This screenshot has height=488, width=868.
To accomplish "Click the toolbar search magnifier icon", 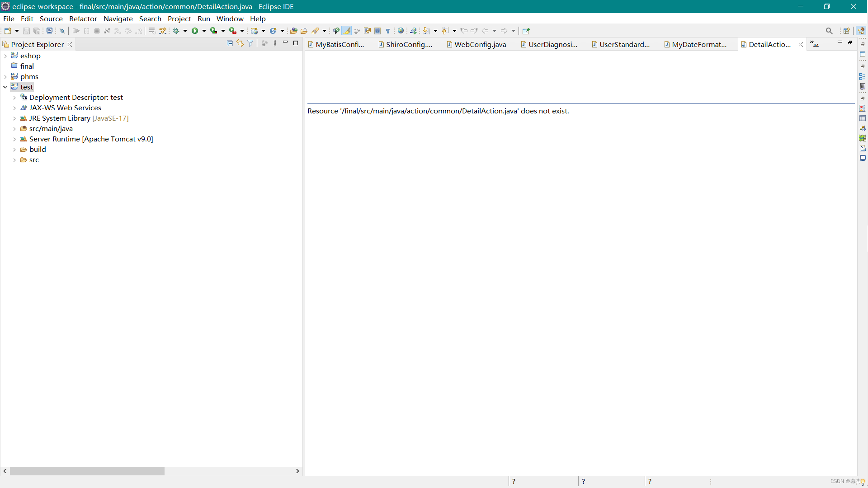I will pyautogui.click(x=829, y=31).
